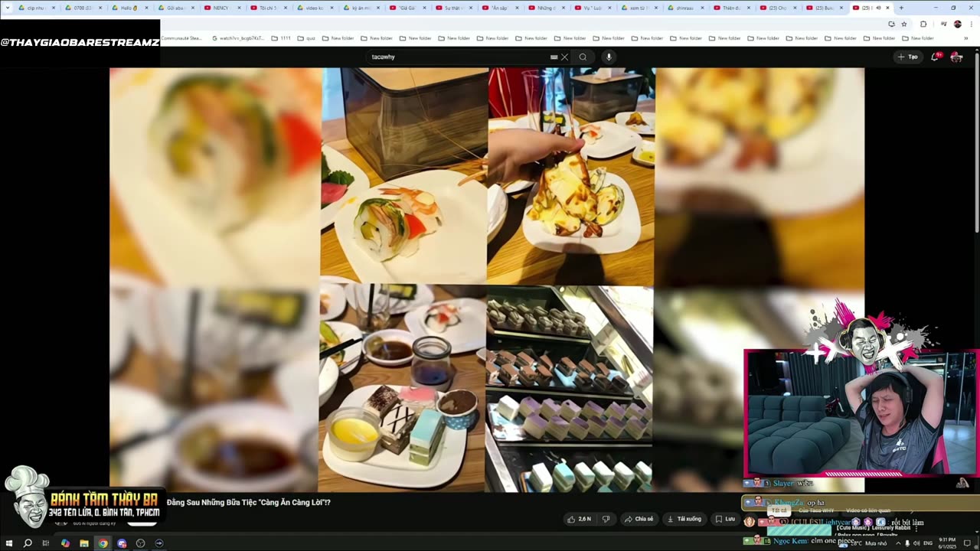Close the 'clip nhu' browser tab
Image resolution: width=980 pixels, height=551 pixels.
coord(53,8)
